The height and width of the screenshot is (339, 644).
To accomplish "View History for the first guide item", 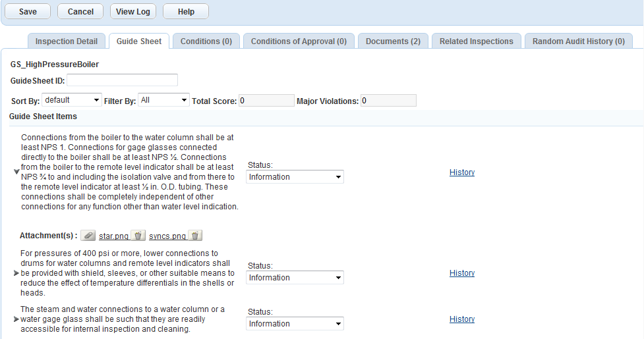I will [461, 172].
